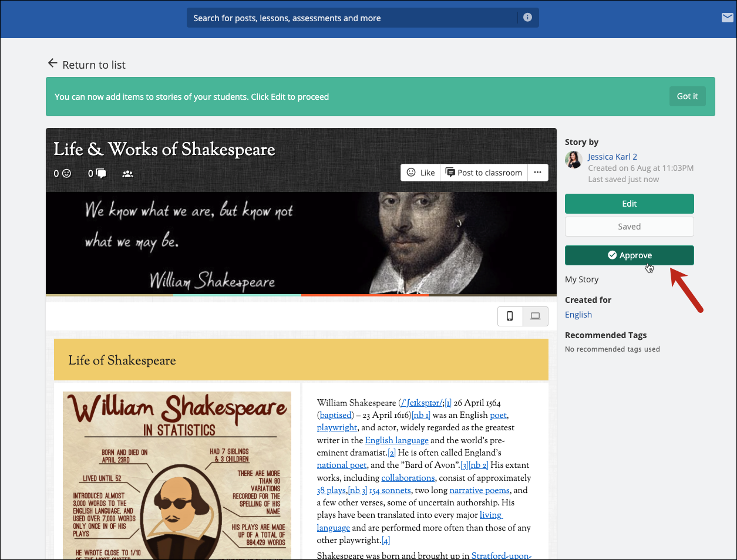Approve the story
This screenshot has height=560, width=737.
tap(629, 255)
